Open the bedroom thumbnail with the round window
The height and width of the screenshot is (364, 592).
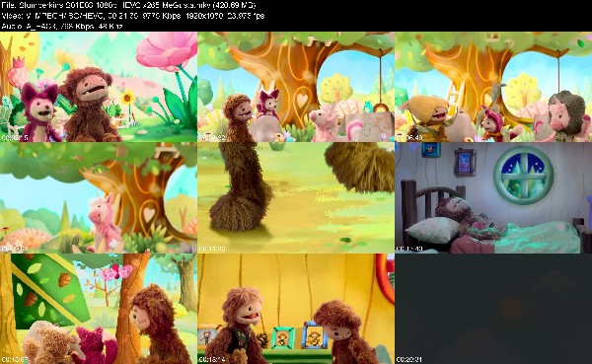493,198
